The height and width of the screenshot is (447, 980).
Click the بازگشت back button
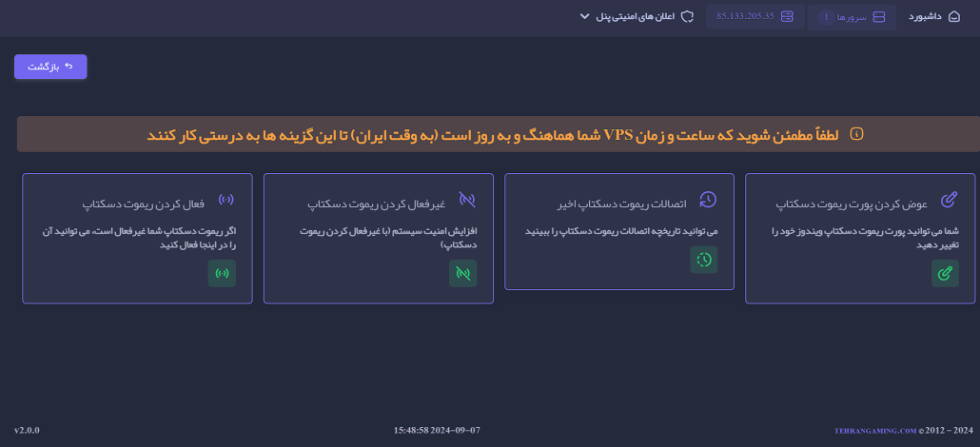click(x=50, y=67)
